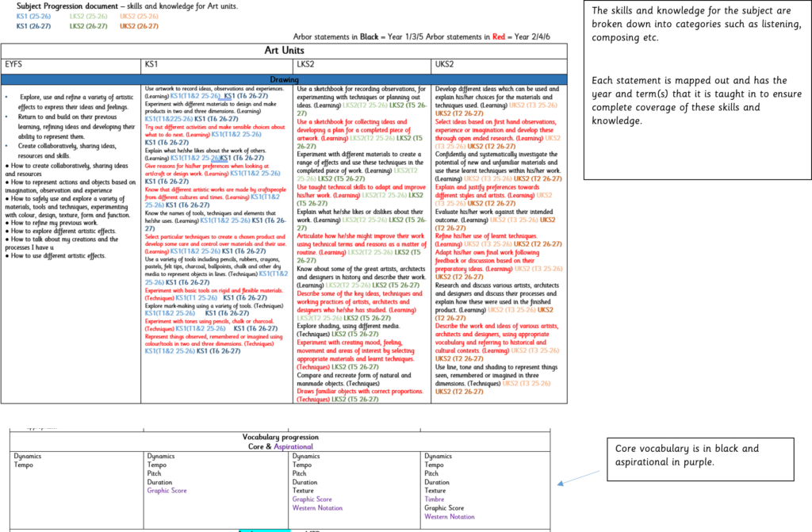Screen dimensions: 812x532
Task: Click 'Use a sketchbook for collecting ideas' red statement
Action: [x=361, y=134]
